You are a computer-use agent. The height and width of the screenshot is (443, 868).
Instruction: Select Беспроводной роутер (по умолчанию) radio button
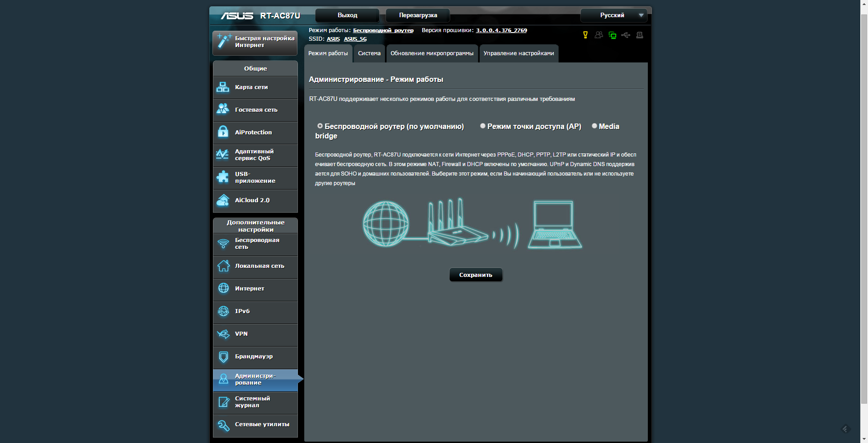point(320,126)
